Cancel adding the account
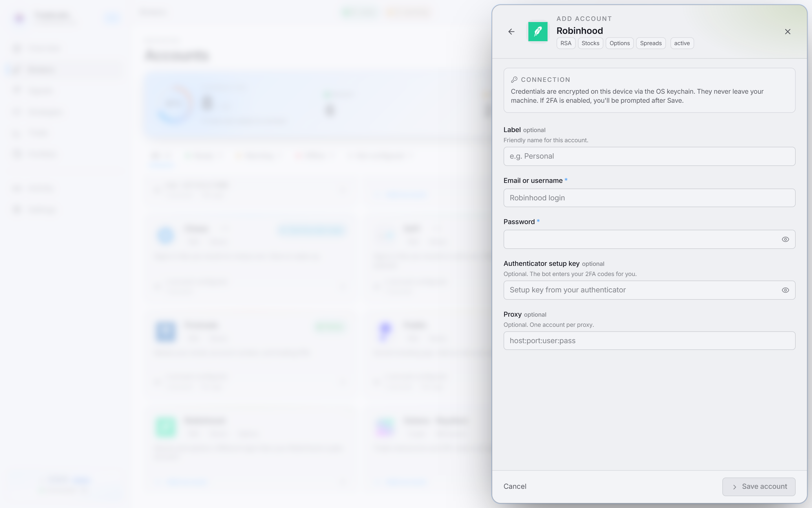This screenshot has width=812, height=508. pos(515,487)
